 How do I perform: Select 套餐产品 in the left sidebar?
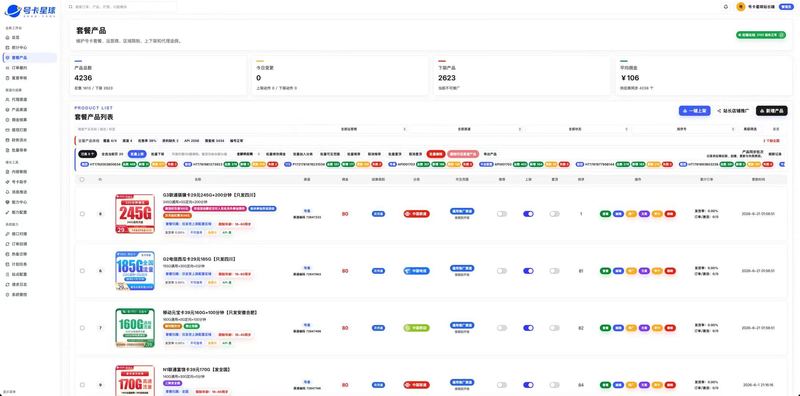(x=30, y=58)
